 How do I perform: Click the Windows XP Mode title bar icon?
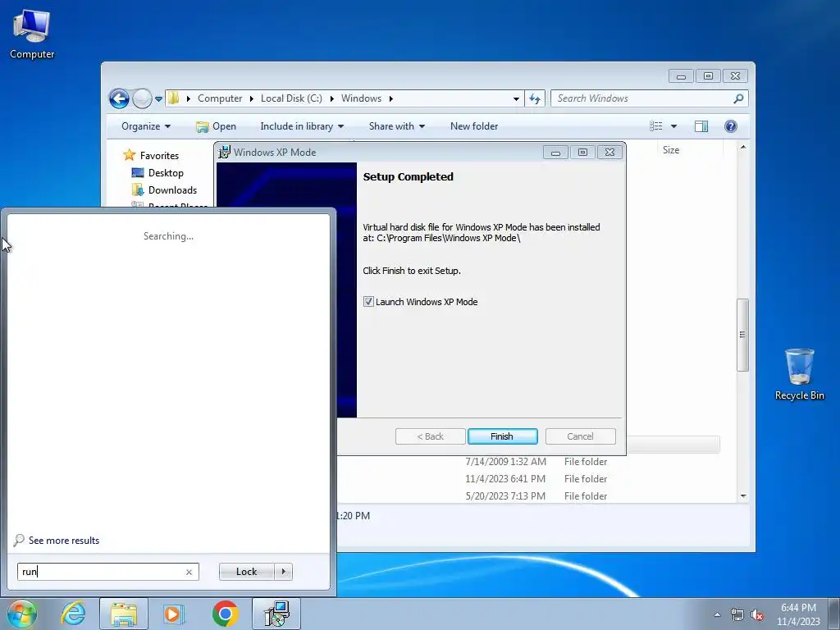pos(225,152)
